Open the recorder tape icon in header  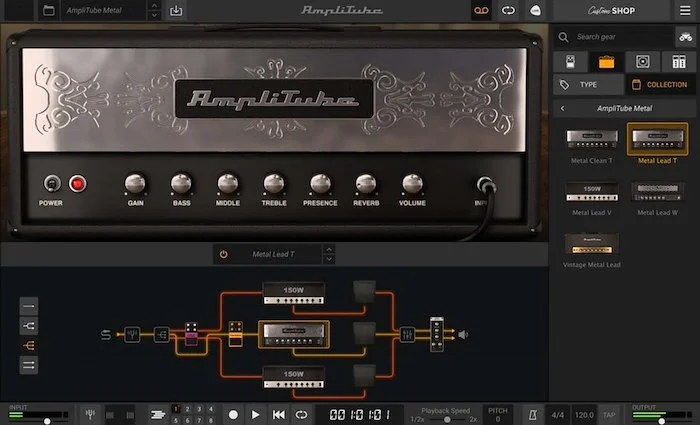point(481,10)
